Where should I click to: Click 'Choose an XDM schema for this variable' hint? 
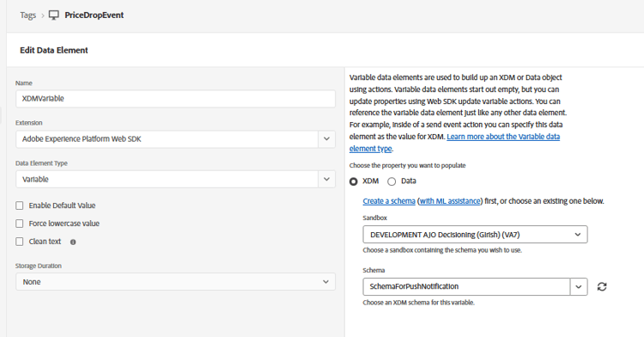418,303
